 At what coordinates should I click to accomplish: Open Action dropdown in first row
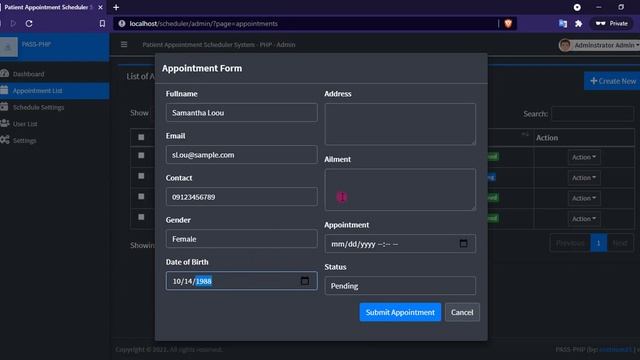click(584, 157)
